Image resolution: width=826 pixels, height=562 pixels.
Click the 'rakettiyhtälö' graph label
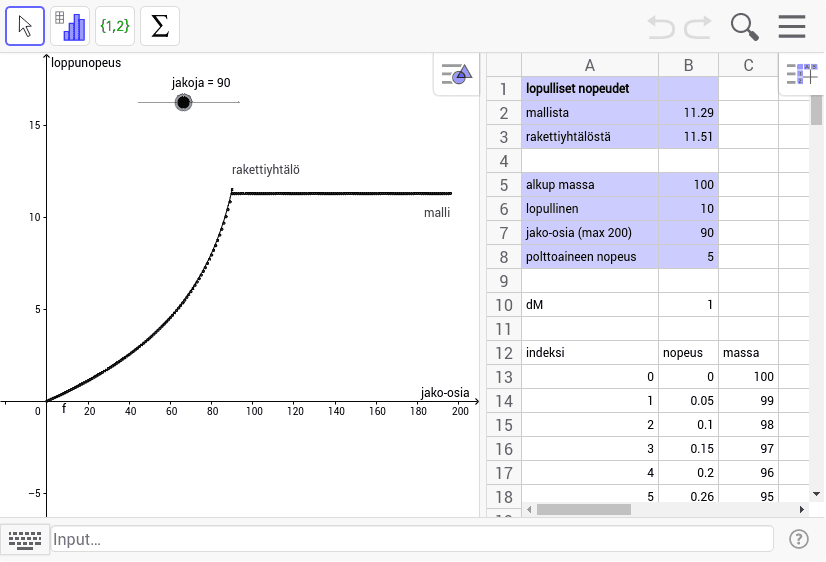click(266, 170)
